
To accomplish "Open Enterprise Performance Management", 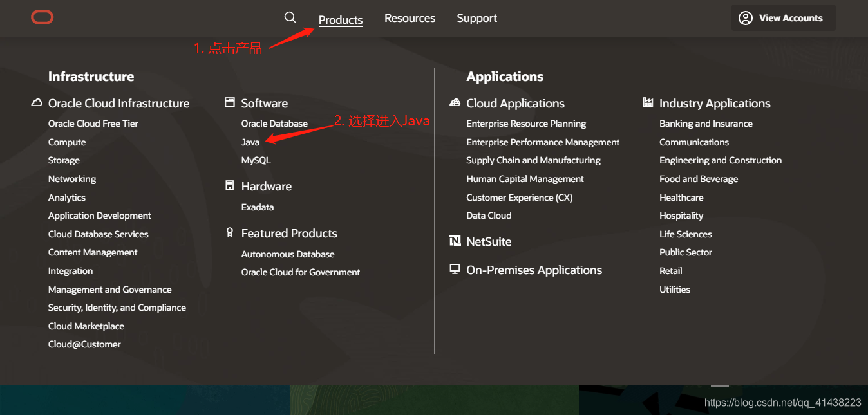I will pos(543,142).
